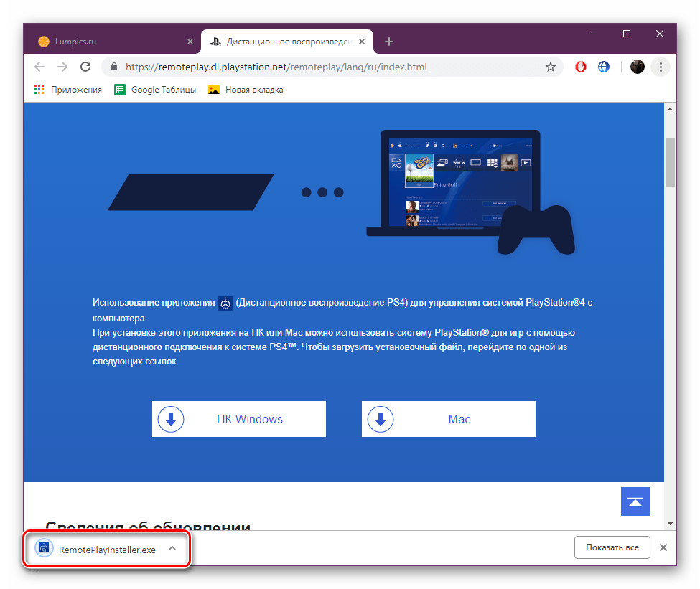The image size is (700, 589).
Task: Click the scroll-to-top arrow button
Action: (635, 501)
